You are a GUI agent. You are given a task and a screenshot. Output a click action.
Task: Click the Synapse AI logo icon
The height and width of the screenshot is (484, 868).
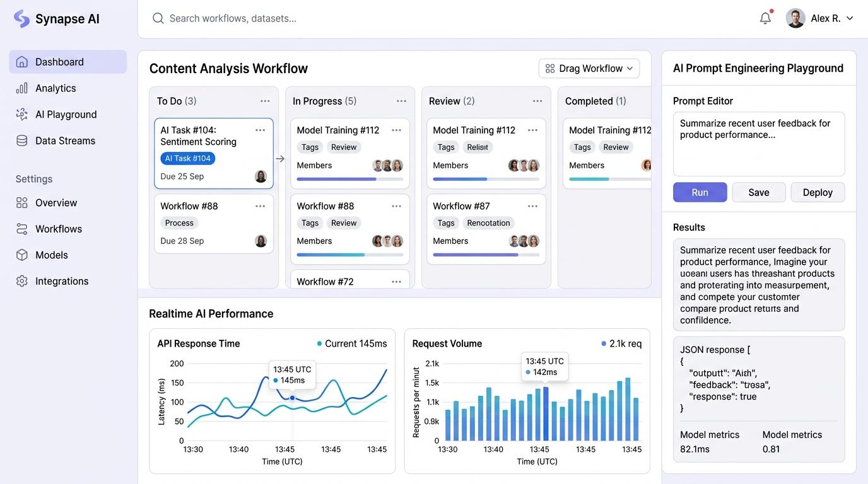[x=21, y=18]
